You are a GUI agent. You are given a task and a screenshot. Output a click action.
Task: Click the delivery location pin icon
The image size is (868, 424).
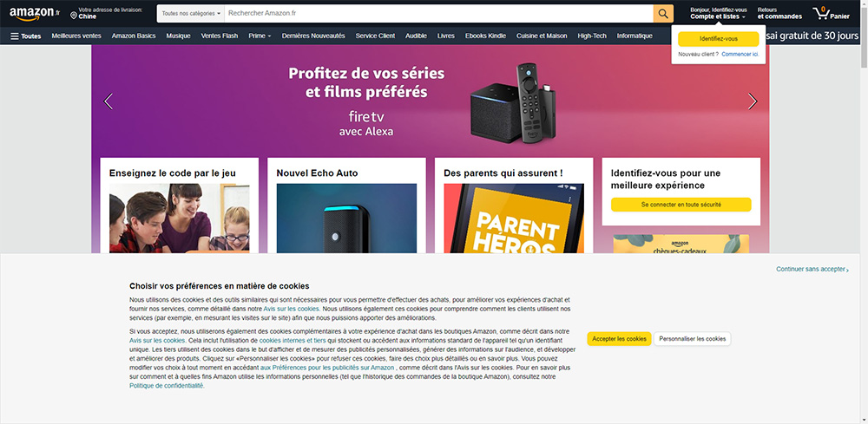click(74, 16)
